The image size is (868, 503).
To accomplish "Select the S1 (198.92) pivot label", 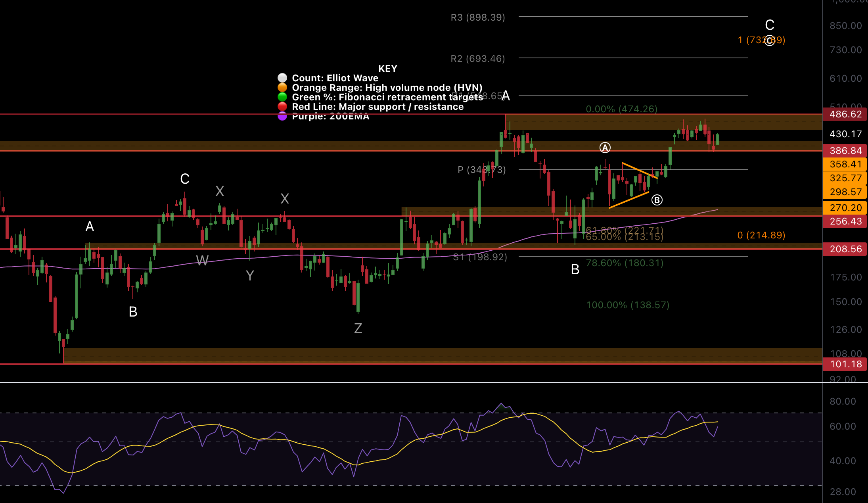I will coord(480,257).
